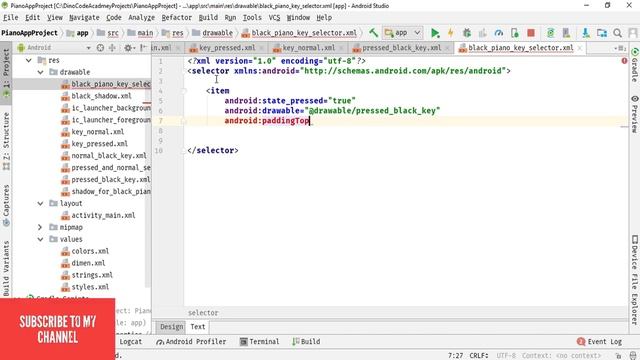Open the Terminal tool window

pyautogui.click(x=260, y=342)
